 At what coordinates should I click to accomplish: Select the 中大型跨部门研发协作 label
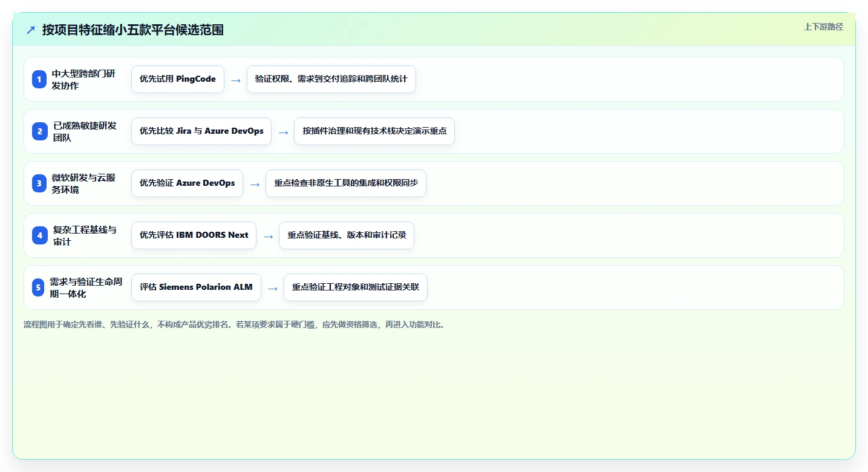(x=83, y=79)
